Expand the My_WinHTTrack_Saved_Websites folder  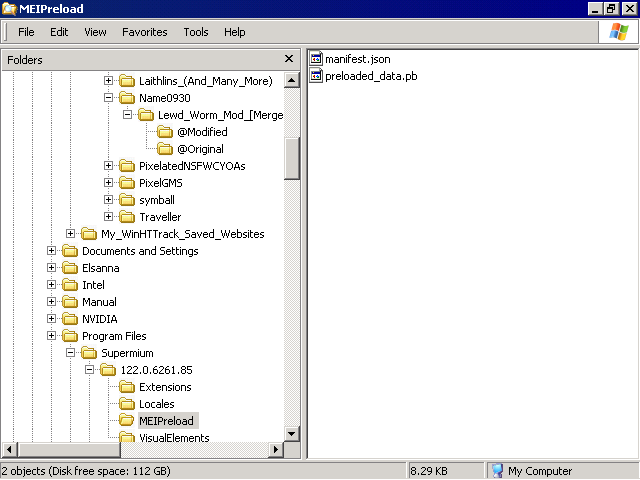click(x=70, y=234)
